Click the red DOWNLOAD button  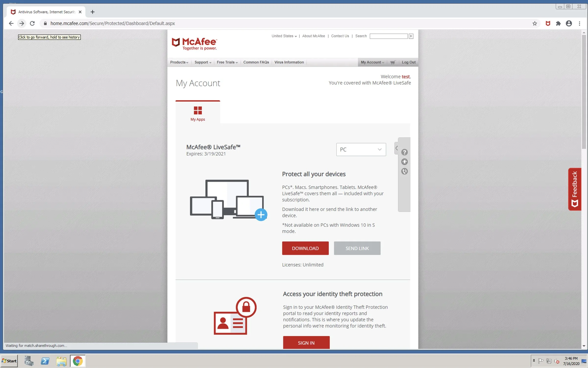[x=305, y=248]
